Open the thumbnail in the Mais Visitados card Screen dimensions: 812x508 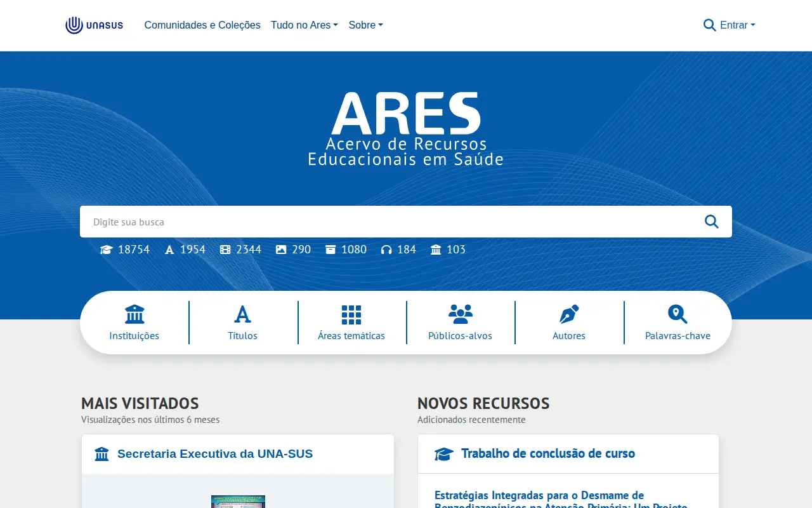point(238,502)
